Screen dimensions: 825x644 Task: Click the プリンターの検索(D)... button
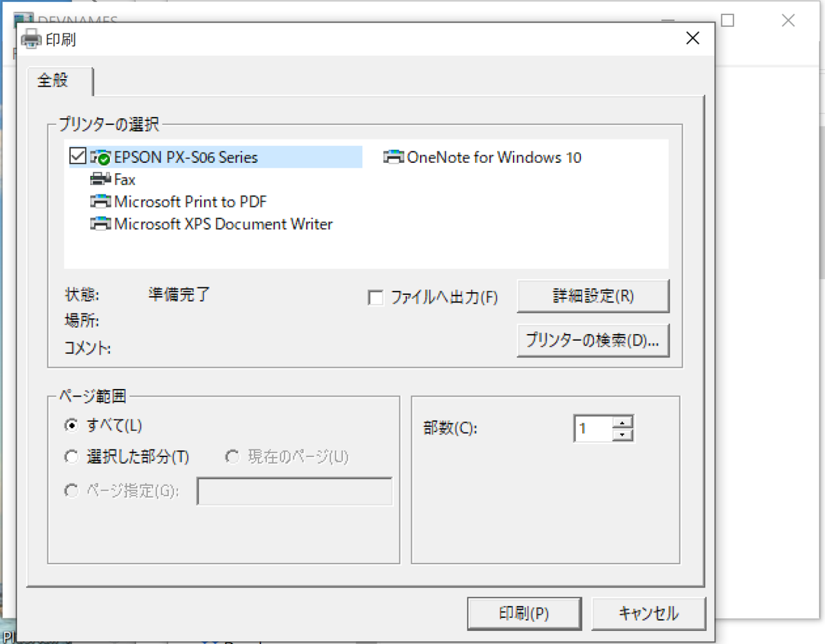(x=593, y=340)
